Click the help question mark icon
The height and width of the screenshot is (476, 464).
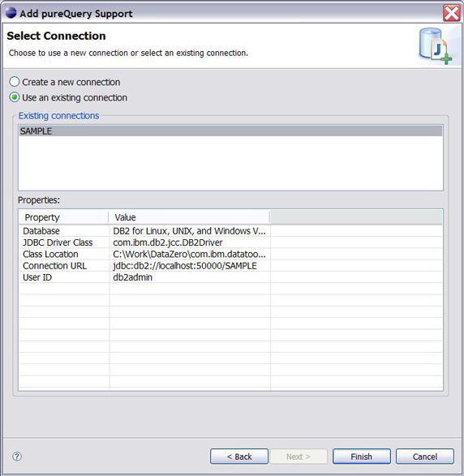tap(17, 457)
